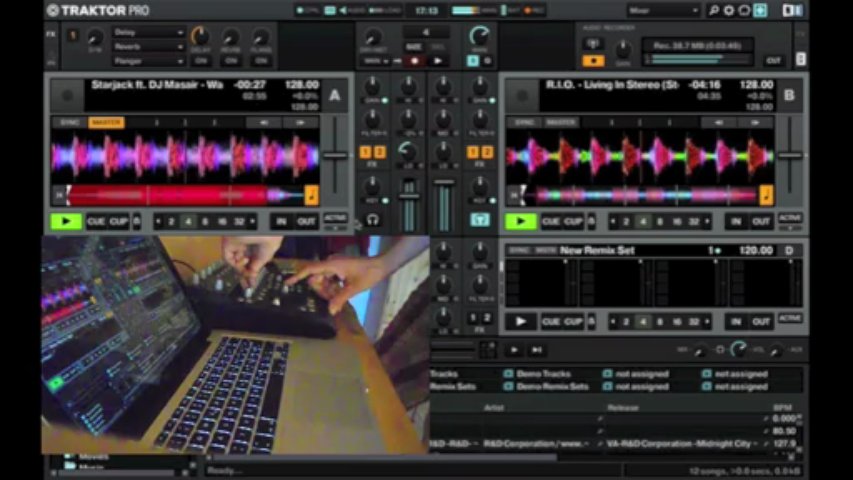The width and height of the screenshot is (853, 480).
Task: Click the preferences gear icon in header
Action: (x=728, y=10)
